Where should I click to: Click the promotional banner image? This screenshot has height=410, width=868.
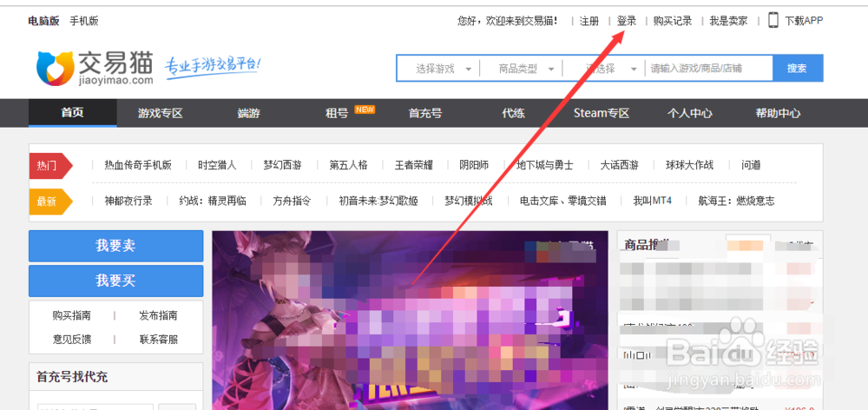(410, 321)
